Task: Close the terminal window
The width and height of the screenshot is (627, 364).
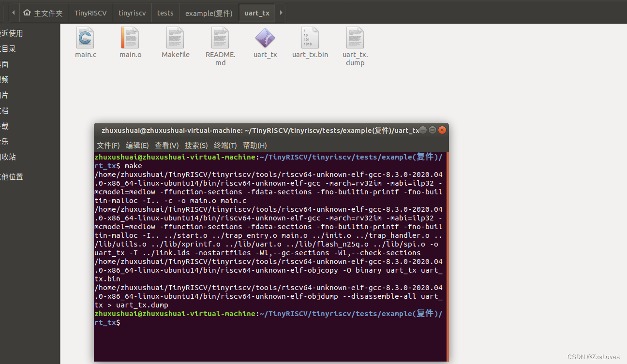Action: coord(442,130)
